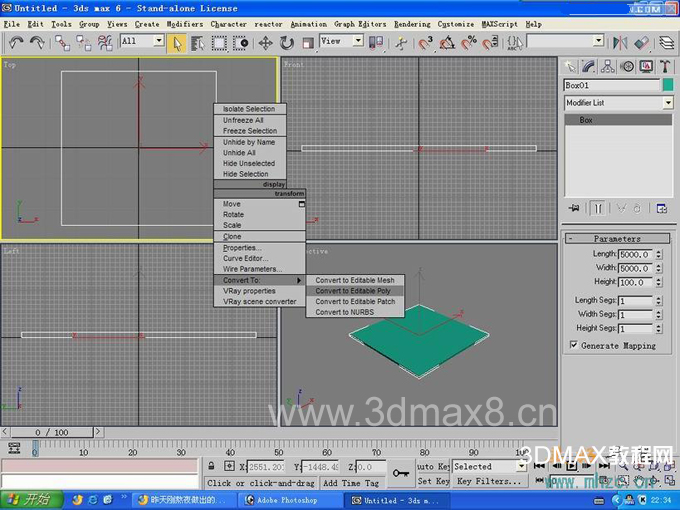
Task: Click the Redo arrow icon
Action: (37, 42)
